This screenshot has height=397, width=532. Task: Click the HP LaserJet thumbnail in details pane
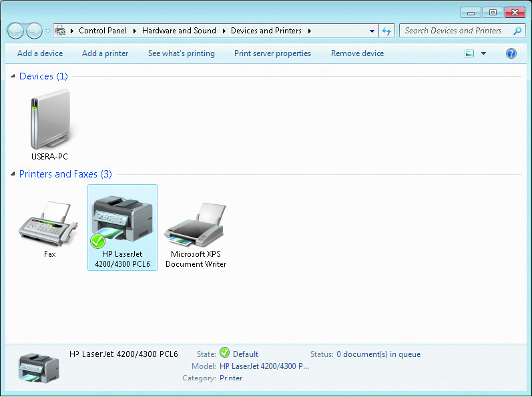pyautogui.click(x=39, y=368)
